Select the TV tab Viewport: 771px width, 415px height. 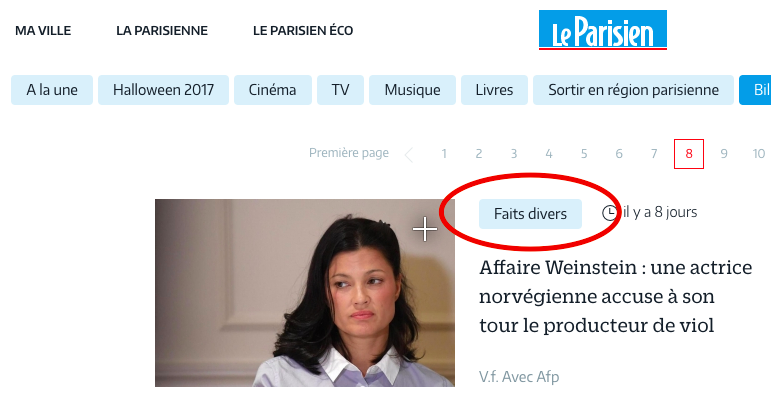pyautogui.click(x=340, y=90)
